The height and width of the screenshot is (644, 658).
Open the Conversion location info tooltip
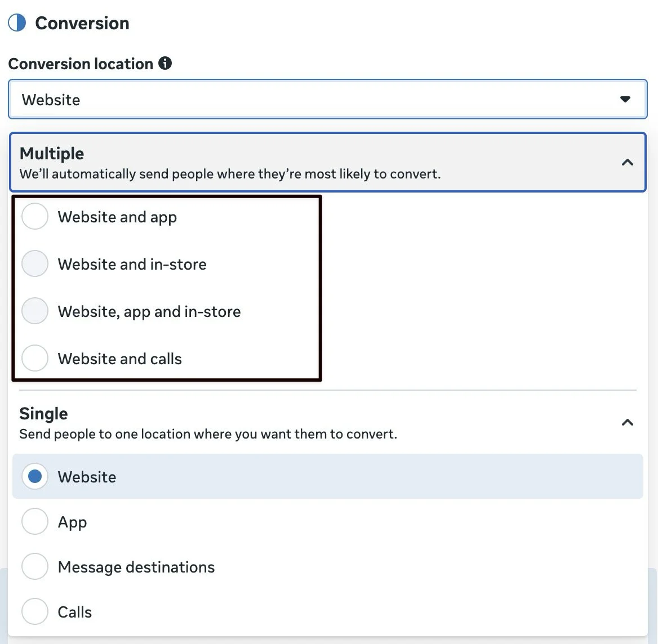(164, 64)
